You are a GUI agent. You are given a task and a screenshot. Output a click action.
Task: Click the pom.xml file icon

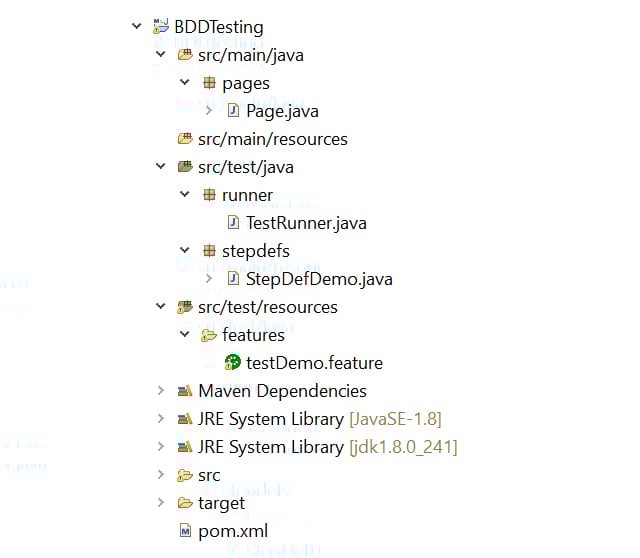coord(185,531)
